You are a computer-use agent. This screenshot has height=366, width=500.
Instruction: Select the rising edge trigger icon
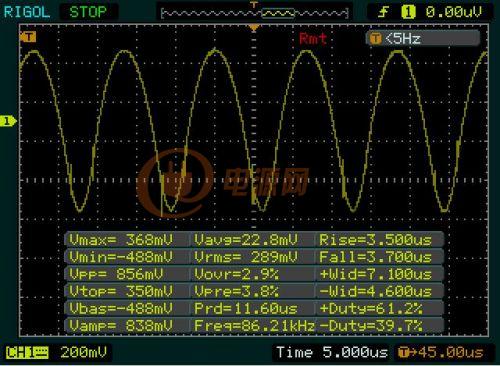coord(383,12)
